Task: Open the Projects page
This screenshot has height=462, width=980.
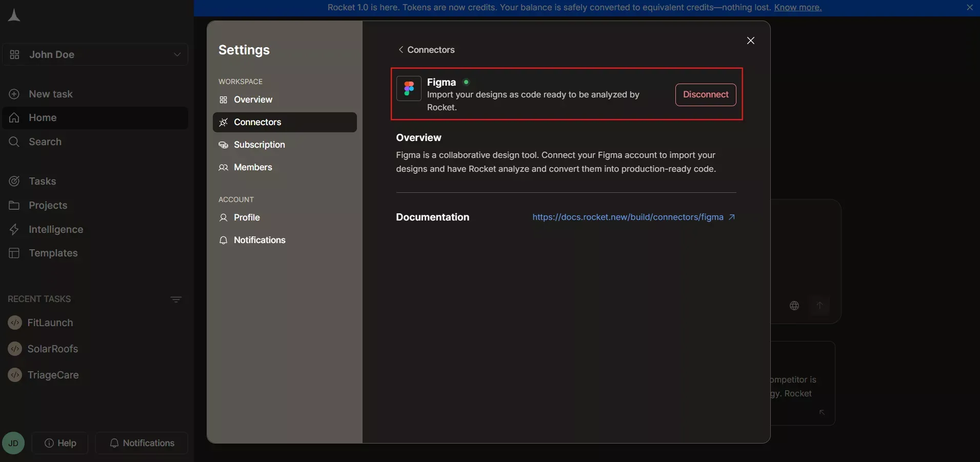Action: 95,205
